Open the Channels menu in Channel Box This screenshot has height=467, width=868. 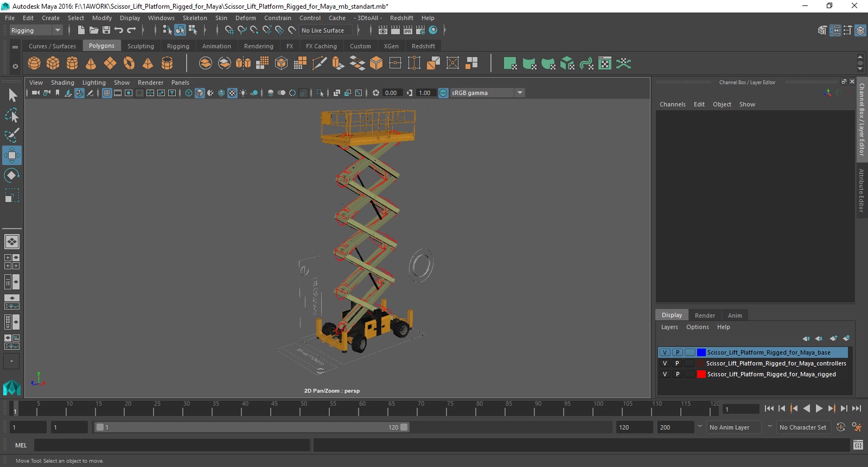click(x=672, y=104)
